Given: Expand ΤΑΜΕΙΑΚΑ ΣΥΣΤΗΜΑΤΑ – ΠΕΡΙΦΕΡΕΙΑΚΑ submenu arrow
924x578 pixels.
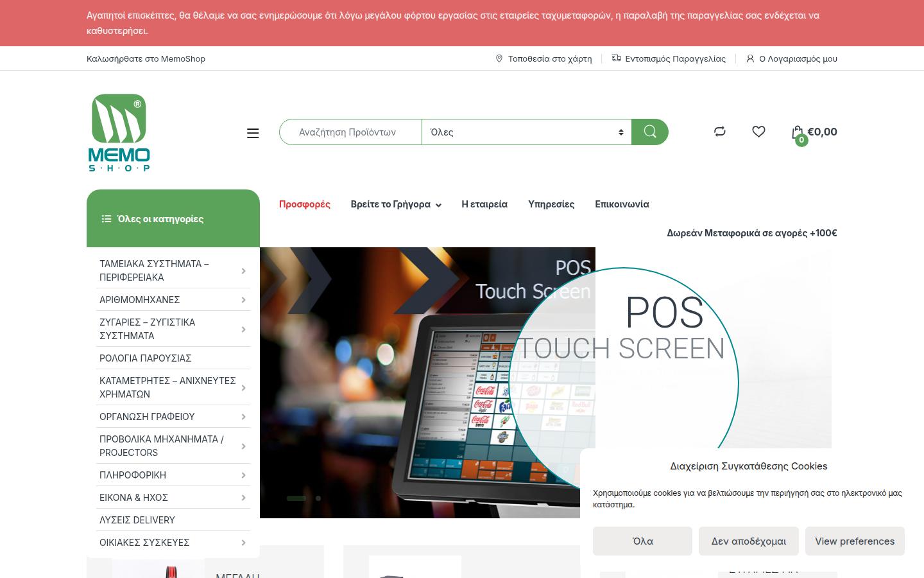Looking at the screenshot, I should [243, 271].
